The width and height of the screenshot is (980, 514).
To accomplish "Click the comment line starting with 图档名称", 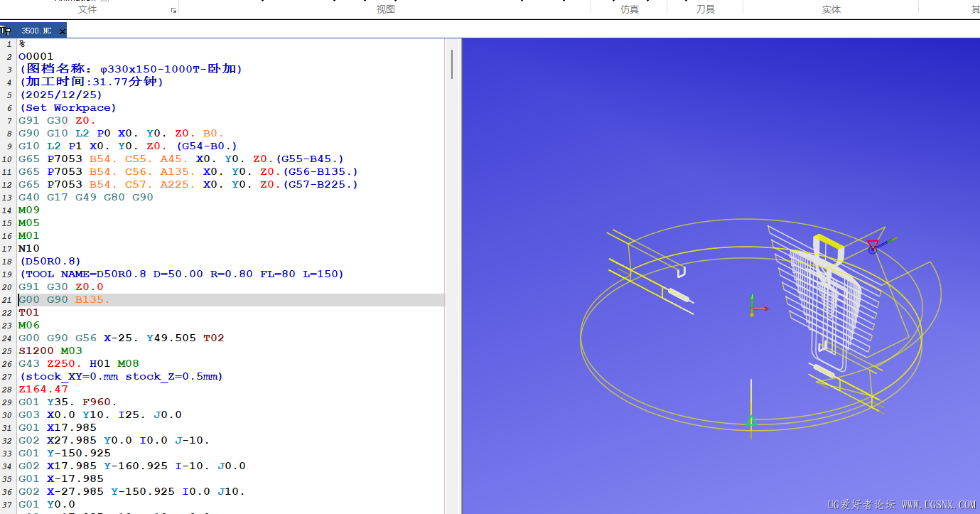I will [131, 70].
